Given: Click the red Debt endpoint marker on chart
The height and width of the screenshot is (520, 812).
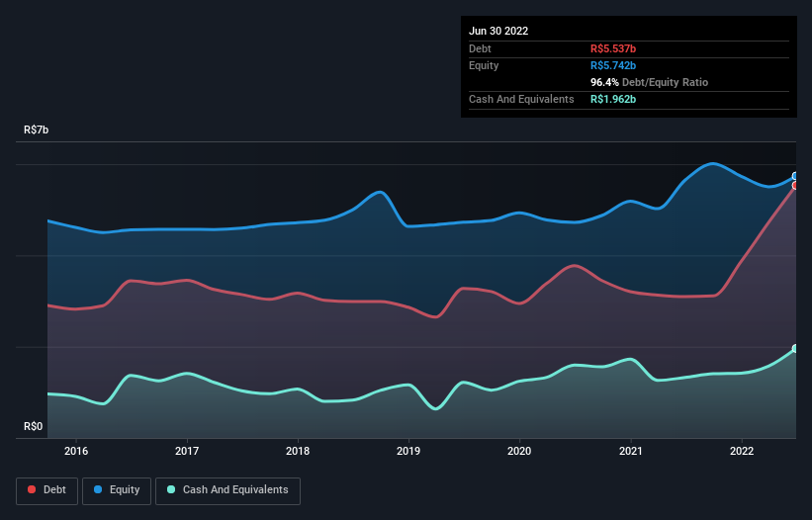Looking at the screenshot, I should click(795, 186).
